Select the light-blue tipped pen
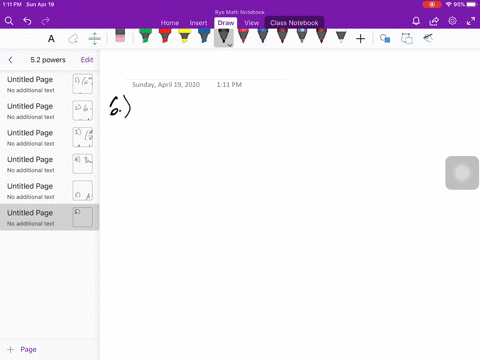Screen dimensions: 480x360 302,36
